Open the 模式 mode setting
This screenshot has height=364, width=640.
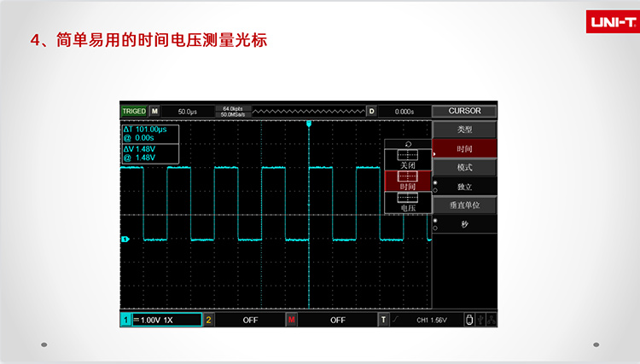[464, 167]
